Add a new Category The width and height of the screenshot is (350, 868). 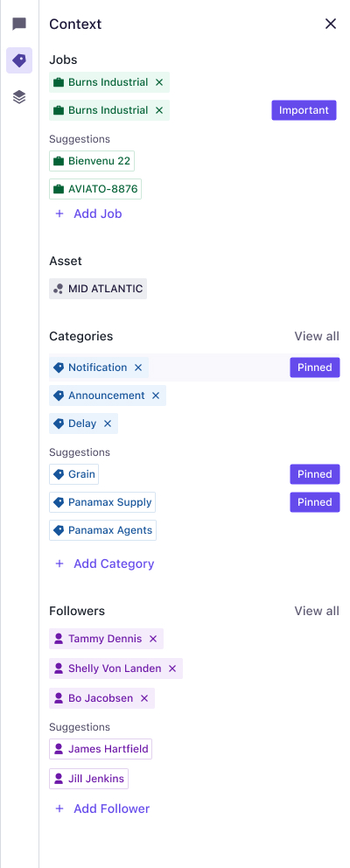(x=104, y=563)
